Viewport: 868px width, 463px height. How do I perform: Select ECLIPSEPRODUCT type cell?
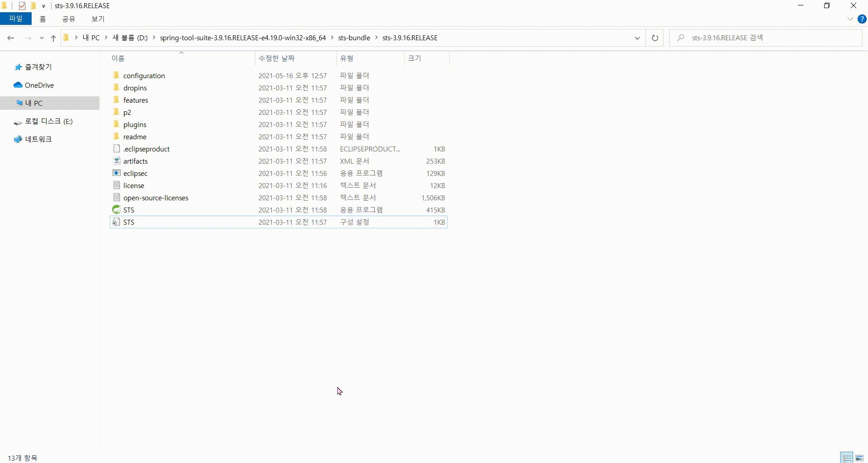click(x=370, y=149)
